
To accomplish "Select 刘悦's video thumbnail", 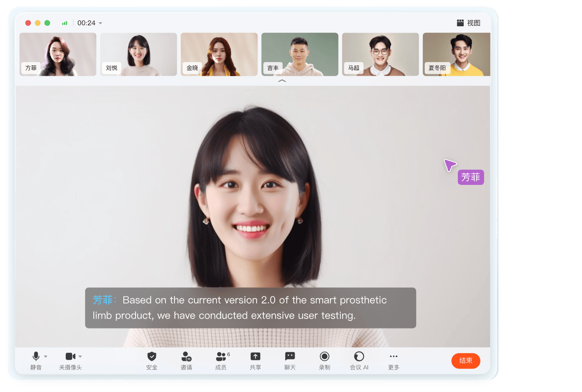I will click(139, 54).
